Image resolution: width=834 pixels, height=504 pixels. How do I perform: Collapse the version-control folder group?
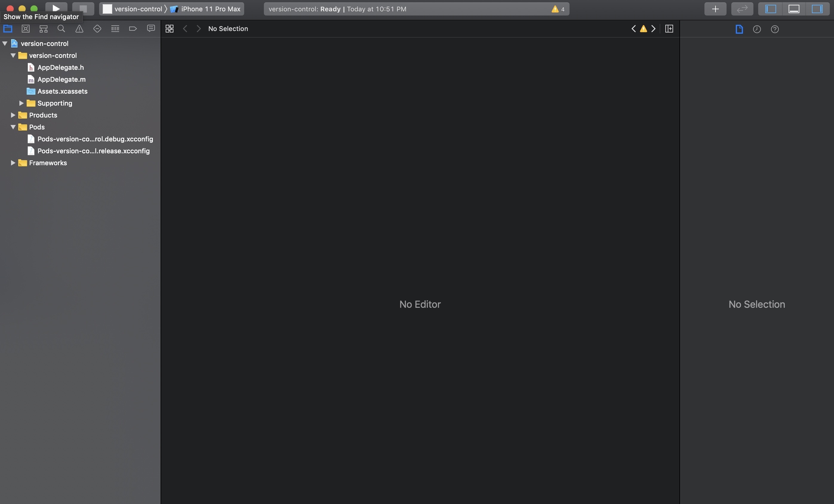(x=13, y=55)
